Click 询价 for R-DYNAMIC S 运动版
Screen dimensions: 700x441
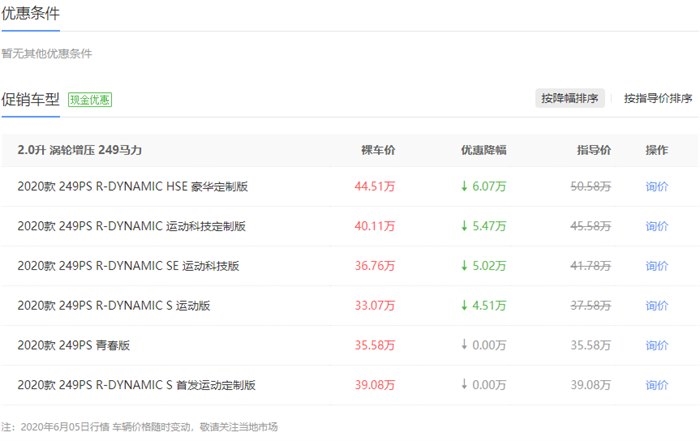[657, 305]
